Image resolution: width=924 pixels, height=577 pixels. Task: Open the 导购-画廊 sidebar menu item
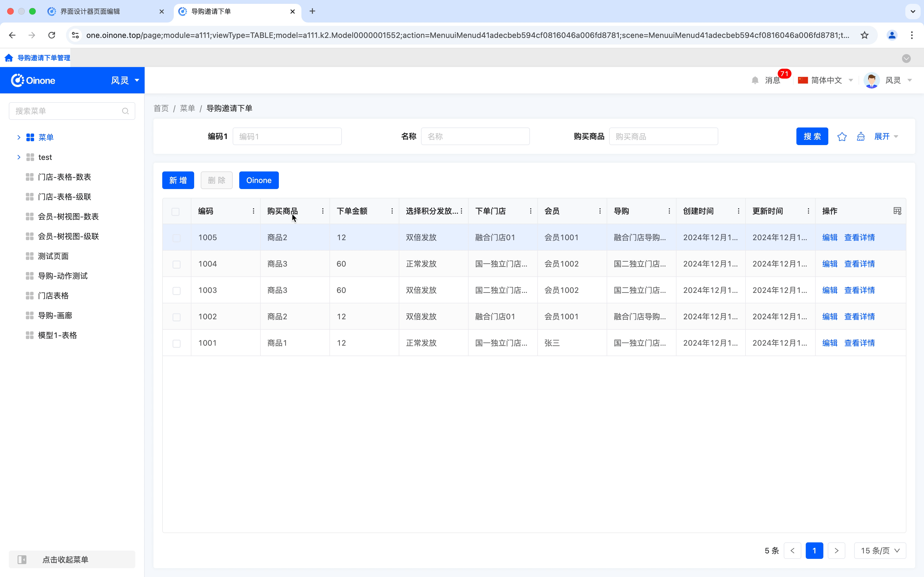tap(55, 316)
